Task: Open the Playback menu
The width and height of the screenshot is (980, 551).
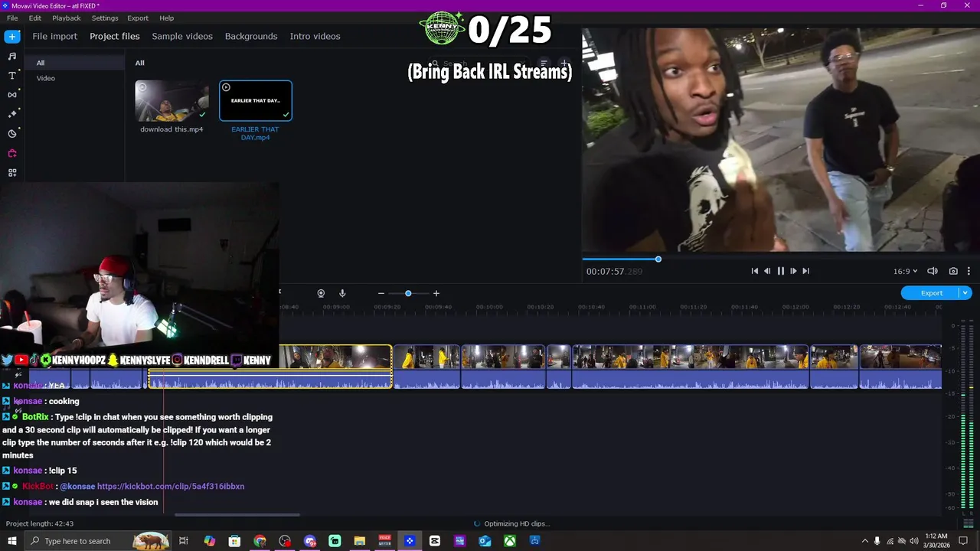Action: pos(67,18)
